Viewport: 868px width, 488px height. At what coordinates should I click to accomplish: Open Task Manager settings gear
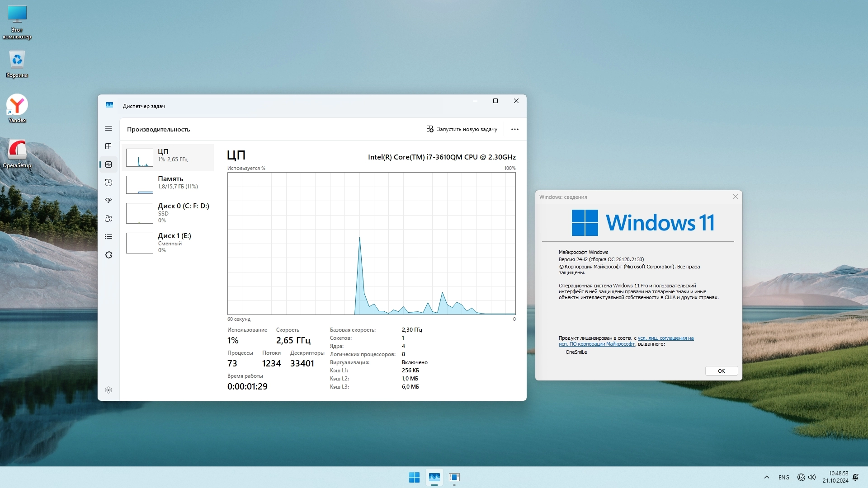(x=108, y=390)
